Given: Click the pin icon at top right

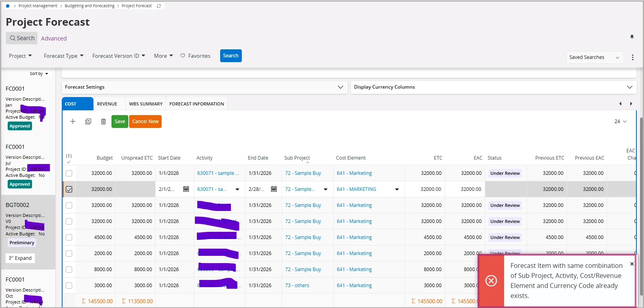Looking at the screenshot, I should point(632,37).
